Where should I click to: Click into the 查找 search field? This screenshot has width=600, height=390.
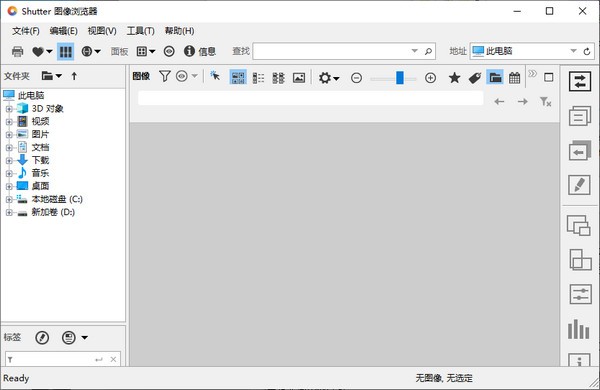(331, 51)
